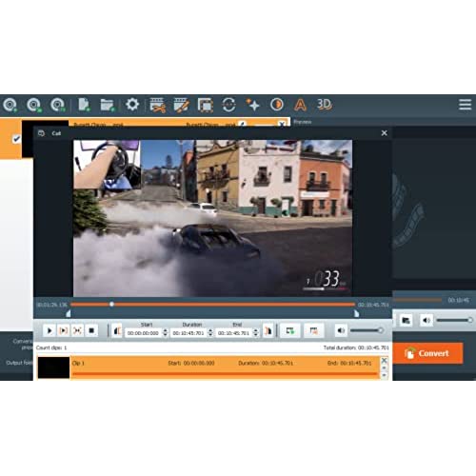Open the brightness/contrast adjust tool
Image resolution: width=476 pixels, height=476 pixels.
(x=277, y=105)
